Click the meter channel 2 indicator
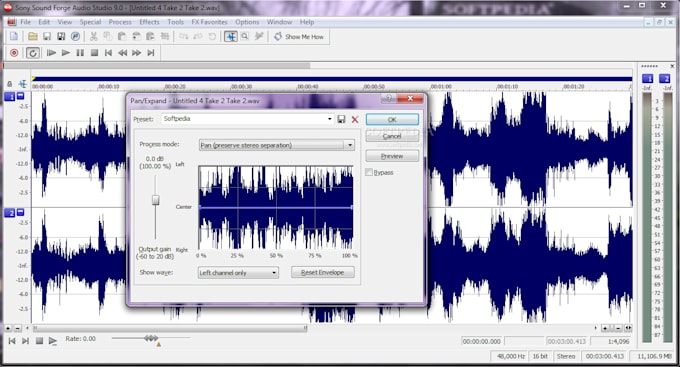 click(664, 79)
